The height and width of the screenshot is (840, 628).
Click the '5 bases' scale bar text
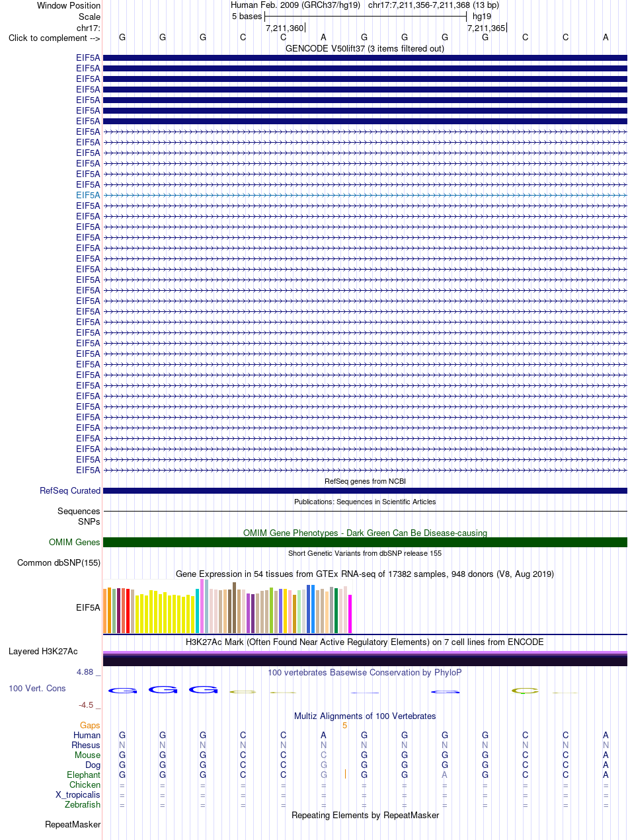point(247,17)
